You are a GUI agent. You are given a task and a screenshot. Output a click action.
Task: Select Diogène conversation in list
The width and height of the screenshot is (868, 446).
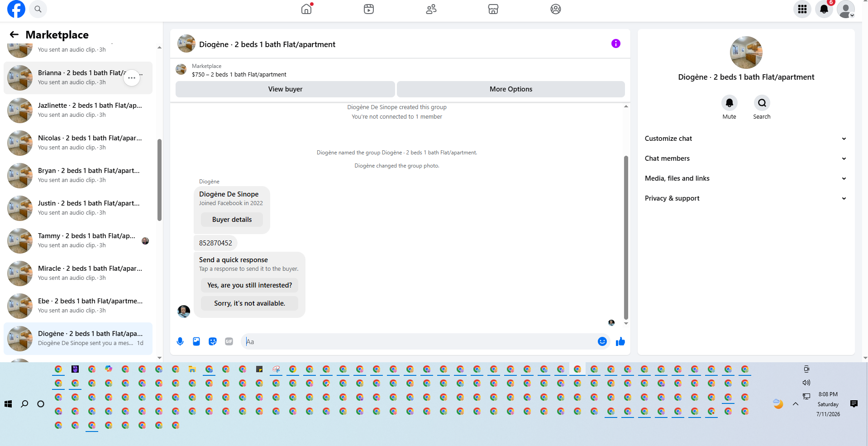(78, 339)
